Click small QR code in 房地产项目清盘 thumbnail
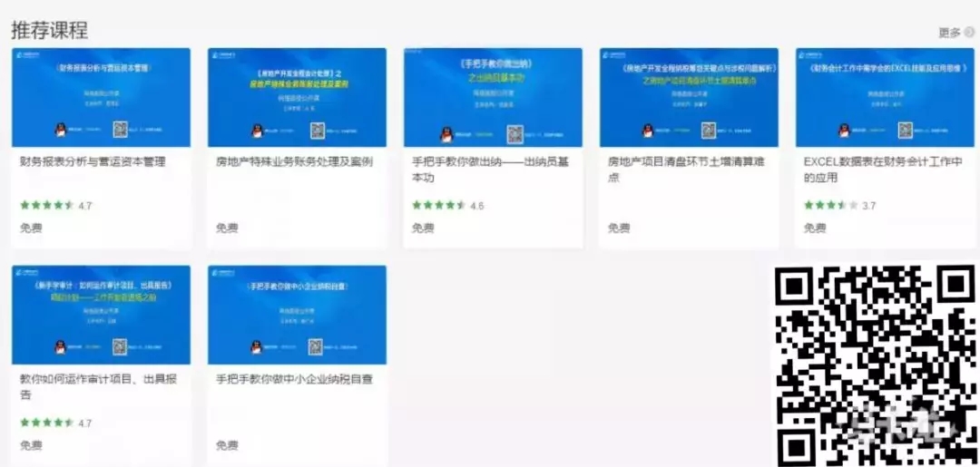 pyautogui.click(x=708, y=130)
